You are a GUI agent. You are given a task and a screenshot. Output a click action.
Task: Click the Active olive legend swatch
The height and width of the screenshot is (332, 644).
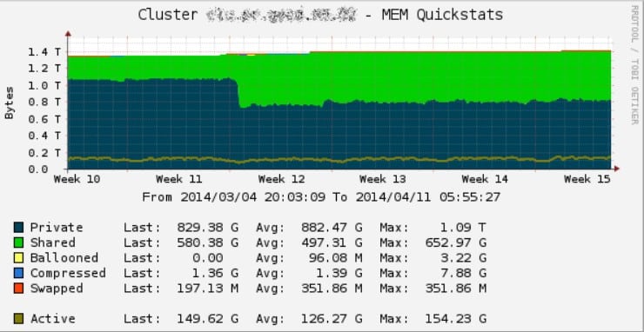click(x=18, y=318)
